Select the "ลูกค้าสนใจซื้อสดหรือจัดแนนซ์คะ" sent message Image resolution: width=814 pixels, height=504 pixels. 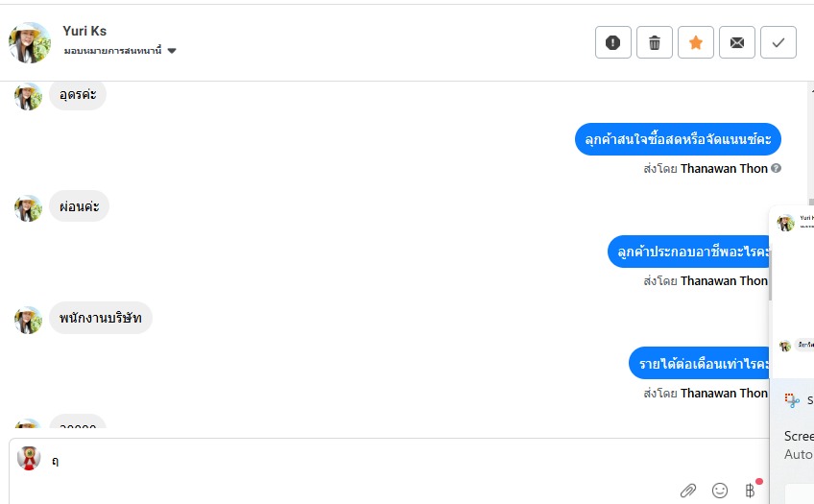click(678, 139)
